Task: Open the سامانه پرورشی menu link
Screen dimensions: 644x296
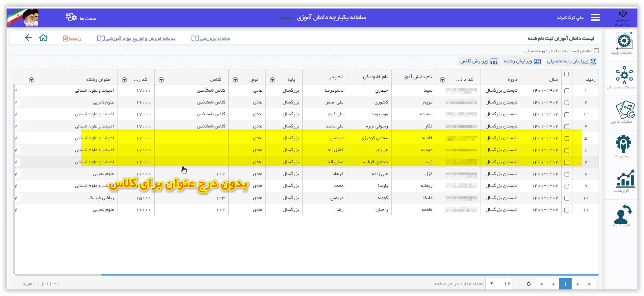Action: 211,38
